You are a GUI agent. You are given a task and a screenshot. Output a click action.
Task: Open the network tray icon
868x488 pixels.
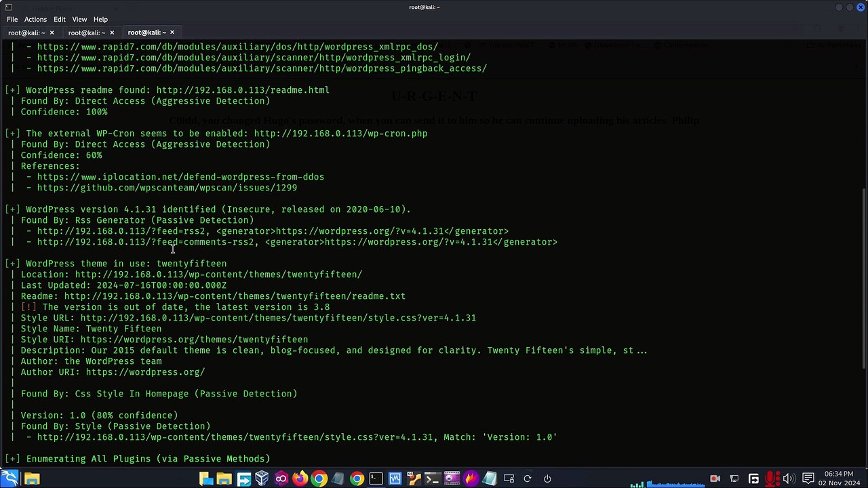pyautogui.click(x=734, y=479)
